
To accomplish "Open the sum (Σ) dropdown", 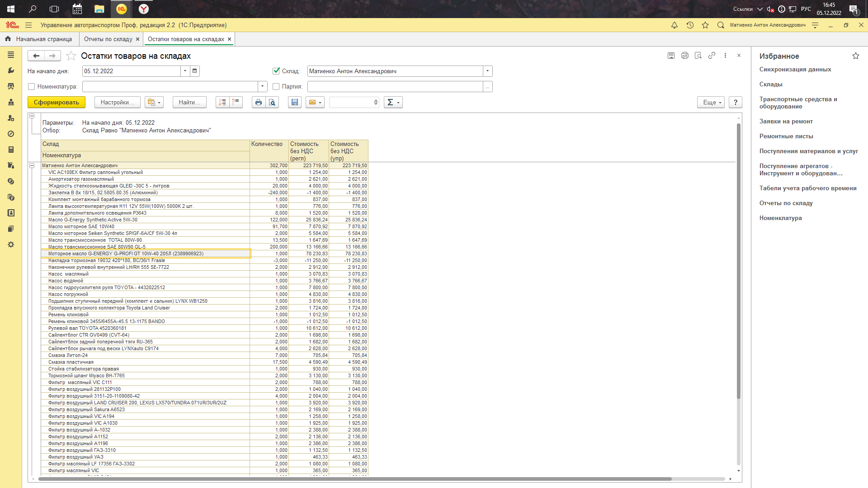I will [393, 102].
